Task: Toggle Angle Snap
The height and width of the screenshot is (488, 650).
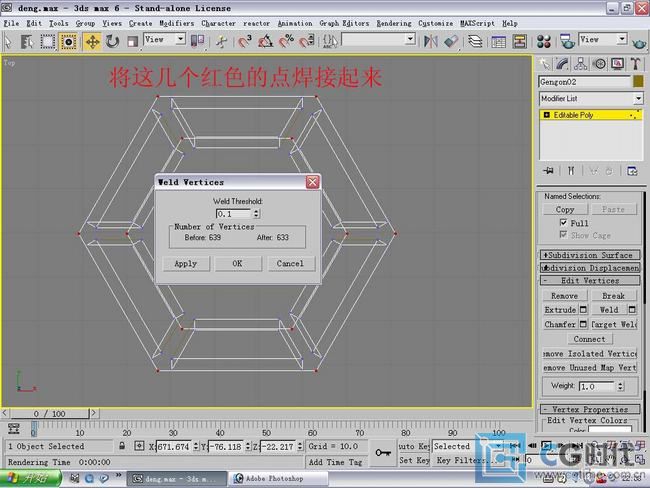Action: coord(265,41)
